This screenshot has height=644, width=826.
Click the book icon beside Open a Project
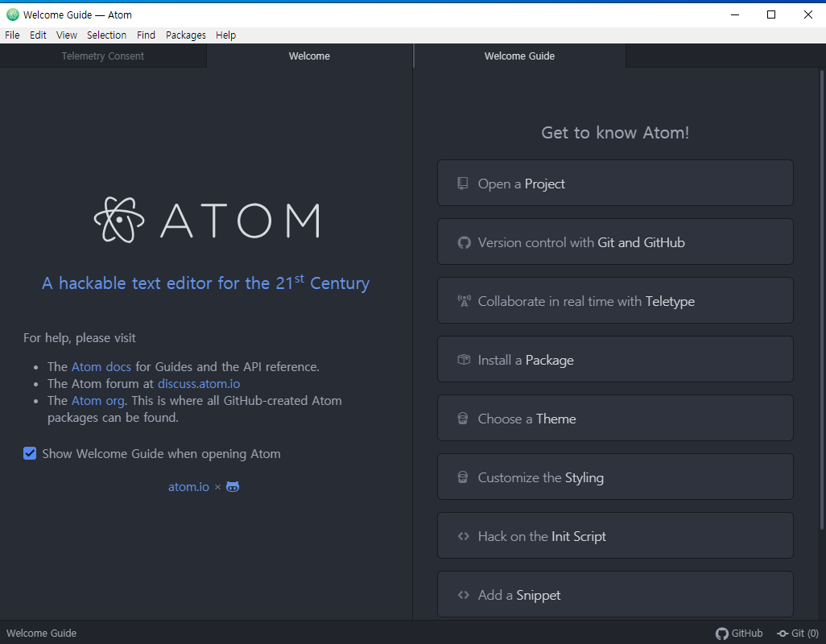point(463,184)
